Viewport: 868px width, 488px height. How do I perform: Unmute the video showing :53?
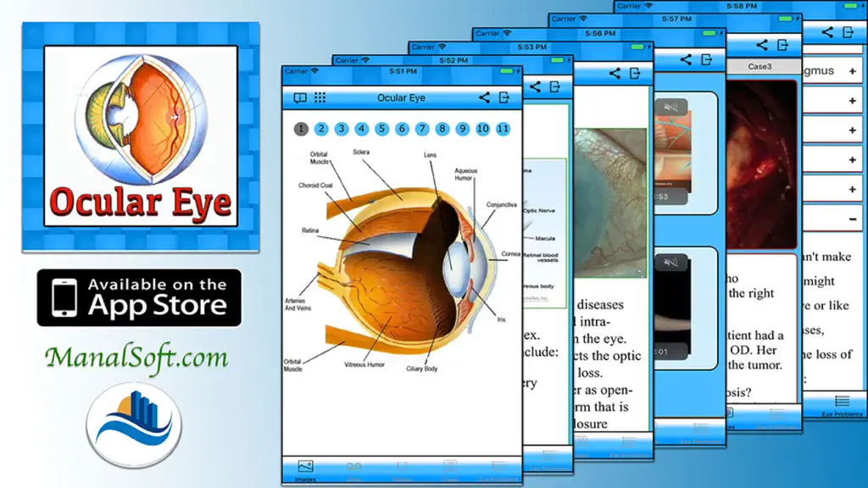coord(671,107)
